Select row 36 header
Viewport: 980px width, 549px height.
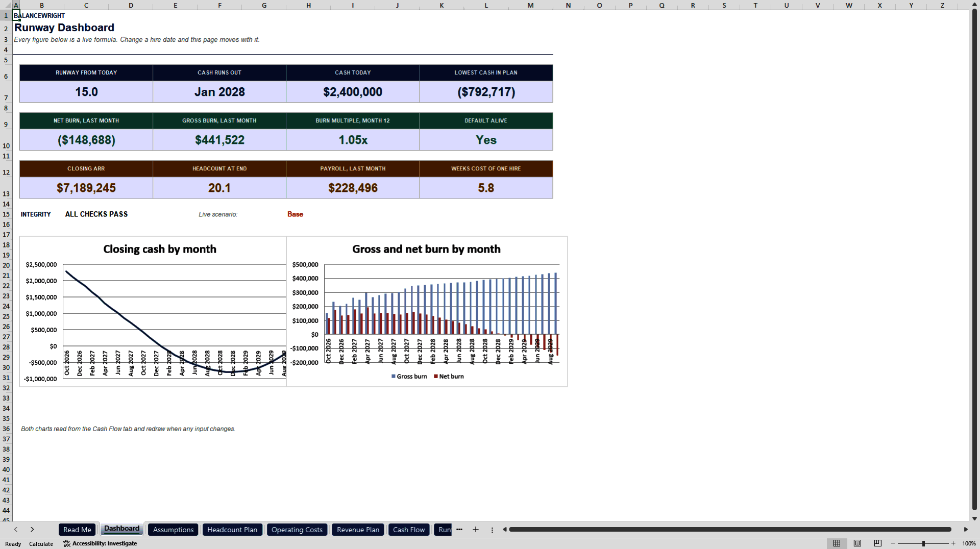coord(6,429)
